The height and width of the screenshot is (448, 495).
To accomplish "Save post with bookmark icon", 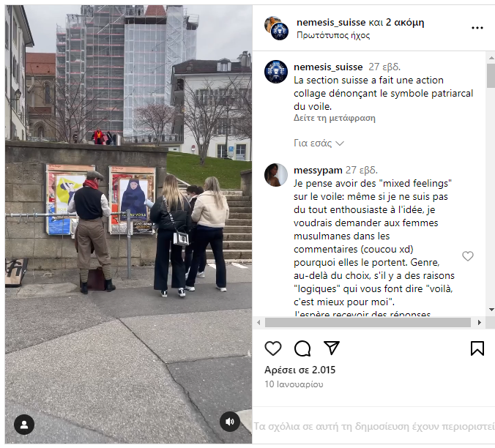I will point(477,348).
